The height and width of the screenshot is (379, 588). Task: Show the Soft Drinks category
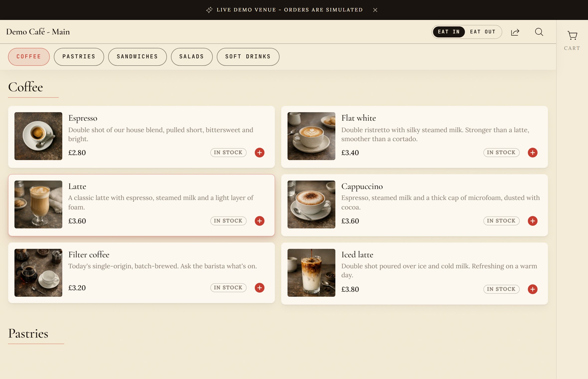coord(248,57)
